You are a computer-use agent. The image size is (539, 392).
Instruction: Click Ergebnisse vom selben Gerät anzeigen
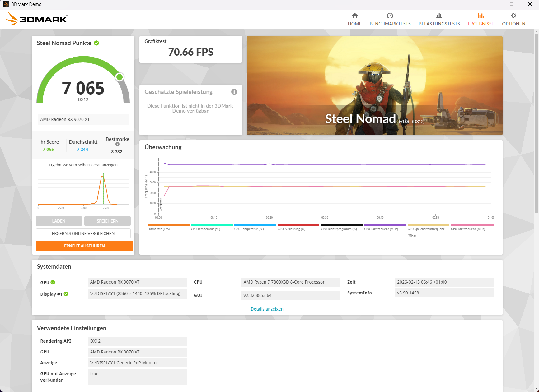[83, 165]
